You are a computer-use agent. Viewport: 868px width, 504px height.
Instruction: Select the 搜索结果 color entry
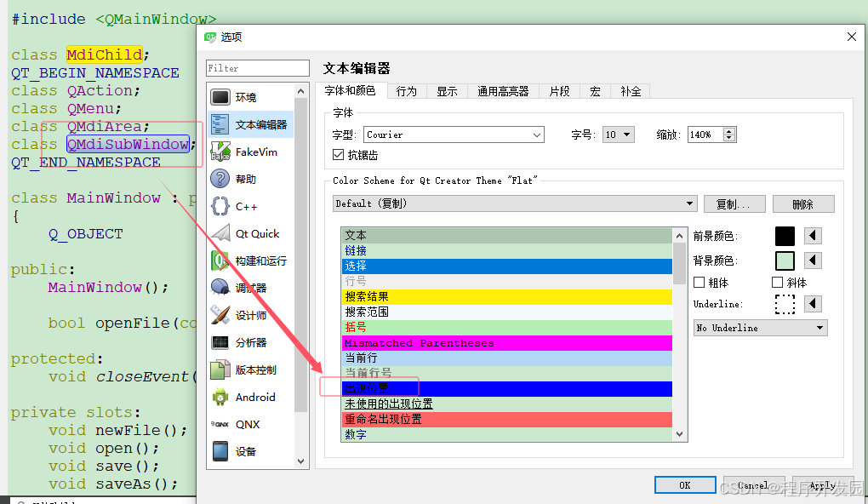tap(507, 297)
